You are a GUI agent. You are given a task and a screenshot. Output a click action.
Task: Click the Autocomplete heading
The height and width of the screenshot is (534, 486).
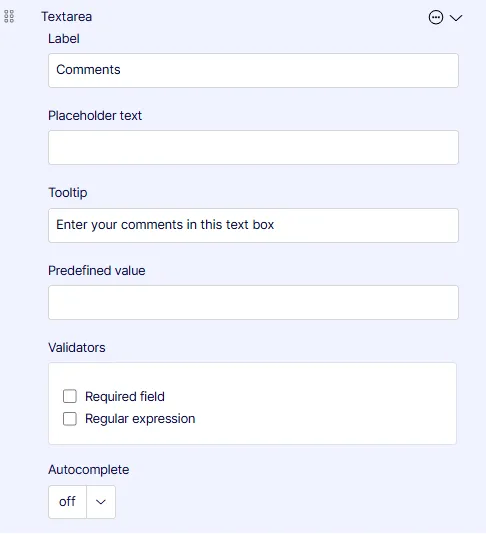click(89, 469)
